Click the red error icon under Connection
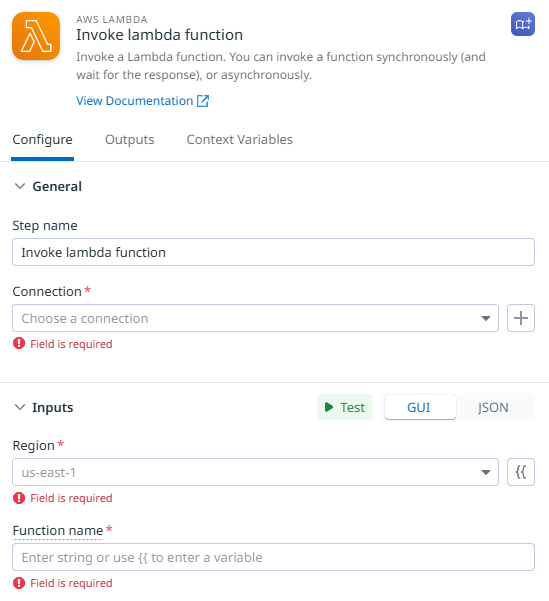This screenshot has width=549, height=601. 19,343
